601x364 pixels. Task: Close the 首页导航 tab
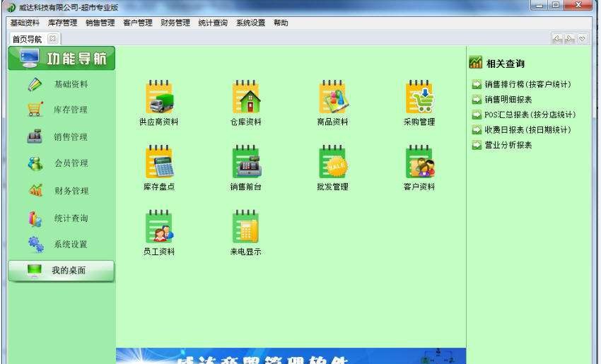[x=53, y=38]
